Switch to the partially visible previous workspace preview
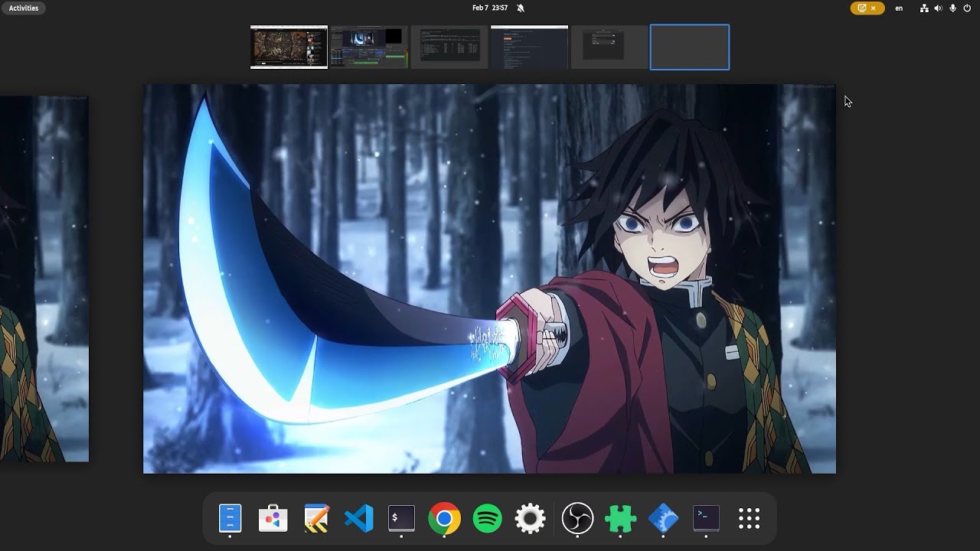Screen dimensions: 980x551 click(44, 279)
